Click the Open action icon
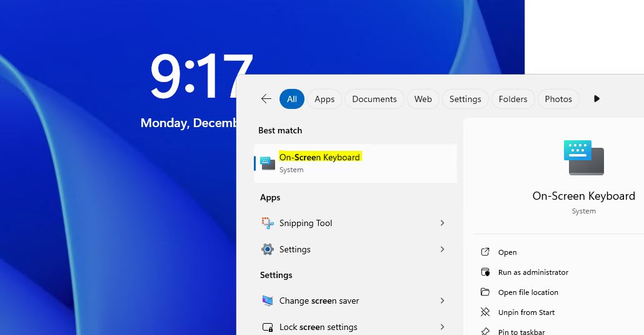644x335 pixels. (x=485, y=252)
